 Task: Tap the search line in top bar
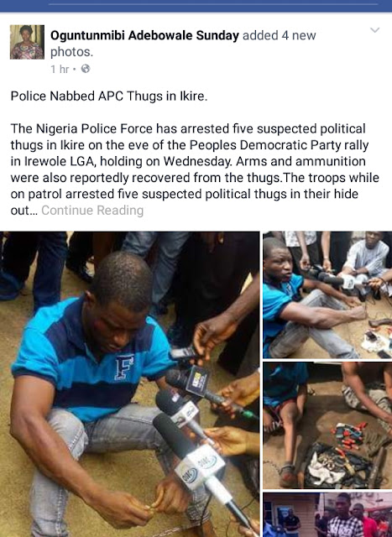[213, 4]
